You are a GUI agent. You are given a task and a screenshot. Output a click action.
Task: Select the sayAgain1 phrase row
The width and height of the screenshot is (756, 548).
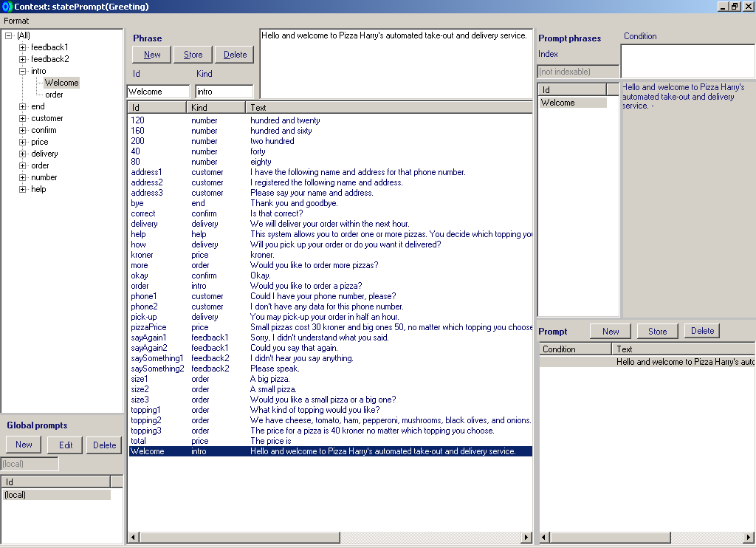[331, 338]
